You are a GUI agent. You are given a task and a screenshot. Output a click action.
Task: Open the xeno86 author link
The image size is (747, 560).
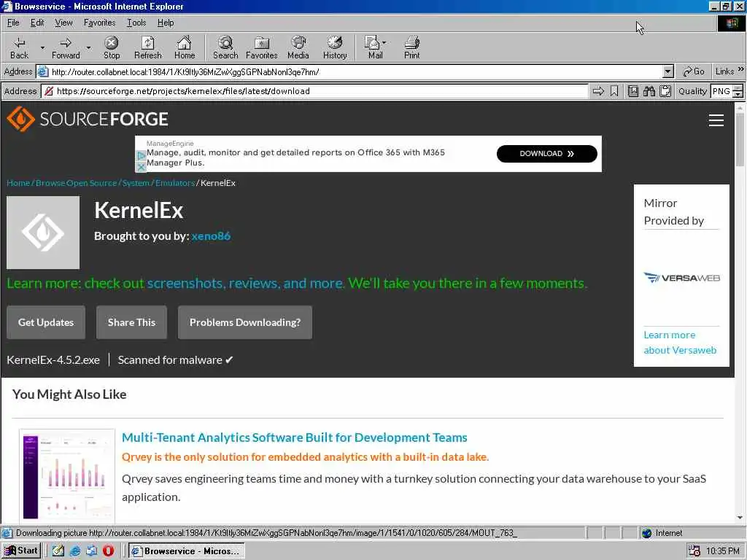click(211, 236)
